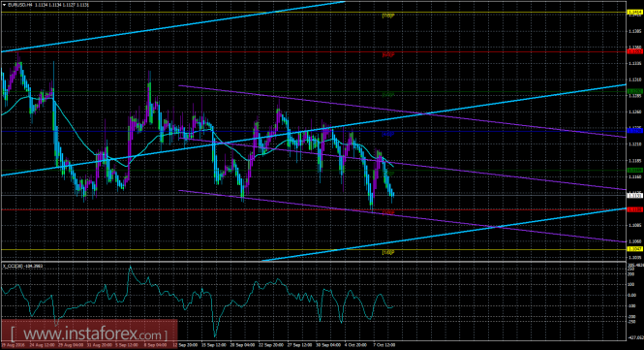Click the 15 Sep 12:00 time axis label
Image resolution: width=644 pixels, height=350 pixels.
(x=215, y=345)
